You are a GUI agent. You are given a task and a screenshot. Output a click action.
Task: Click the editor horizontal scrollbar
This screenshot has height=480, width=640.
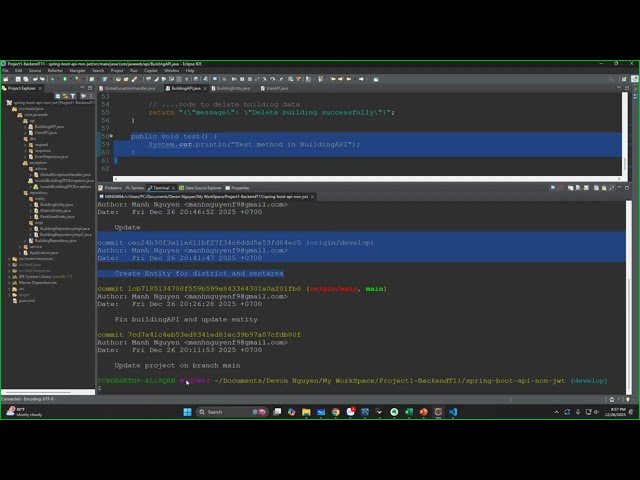pos(367,179)
